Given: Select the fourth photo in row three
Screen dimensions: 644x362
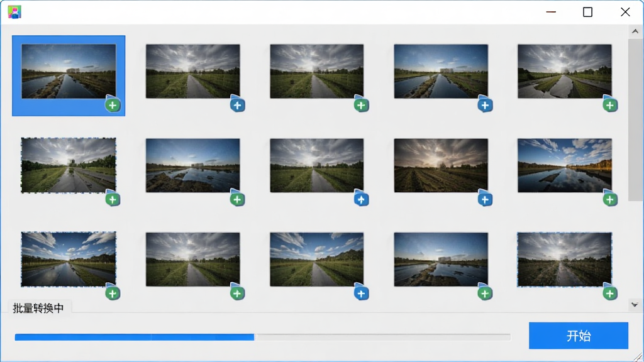Looking at the screenshot, I should click(x=441, y=260).
